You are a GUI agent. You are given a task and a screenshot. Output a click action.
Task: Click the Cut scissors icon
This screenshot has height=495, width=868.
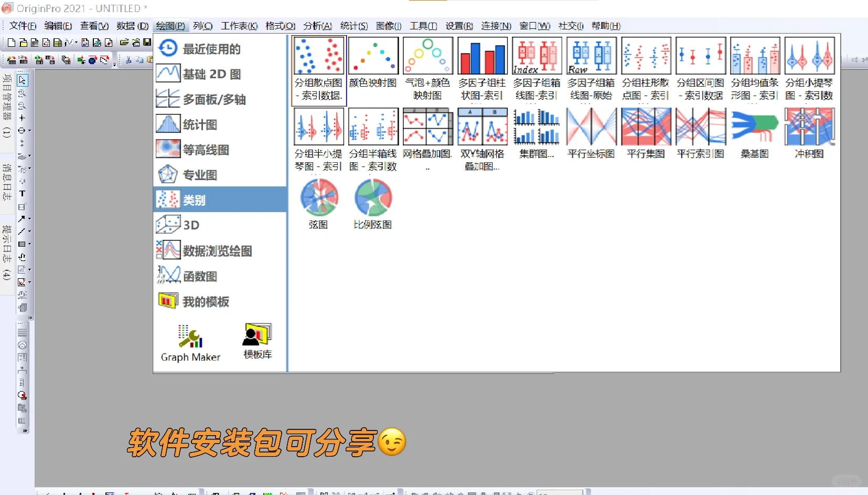[x=128, y=60]
